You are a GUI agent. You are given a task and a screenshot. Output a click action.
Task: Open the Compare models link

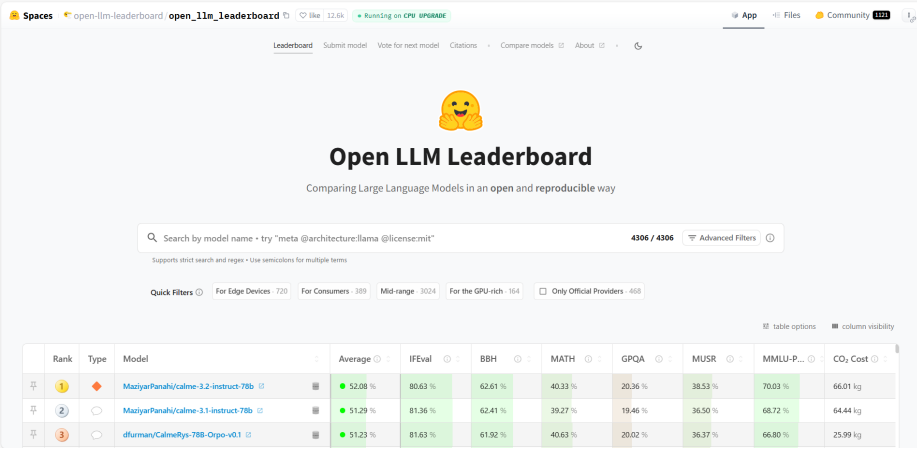[x=531, y=46]
